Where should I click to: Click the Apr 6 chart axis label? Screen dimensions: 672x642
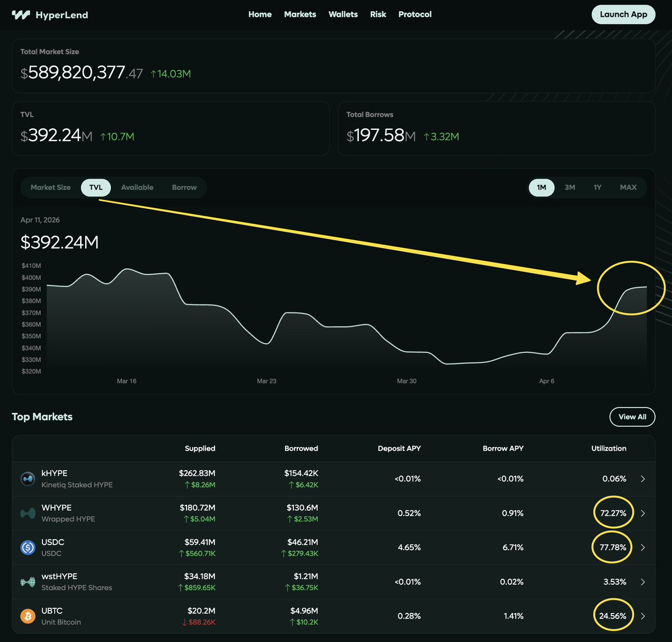pos(547,381)
